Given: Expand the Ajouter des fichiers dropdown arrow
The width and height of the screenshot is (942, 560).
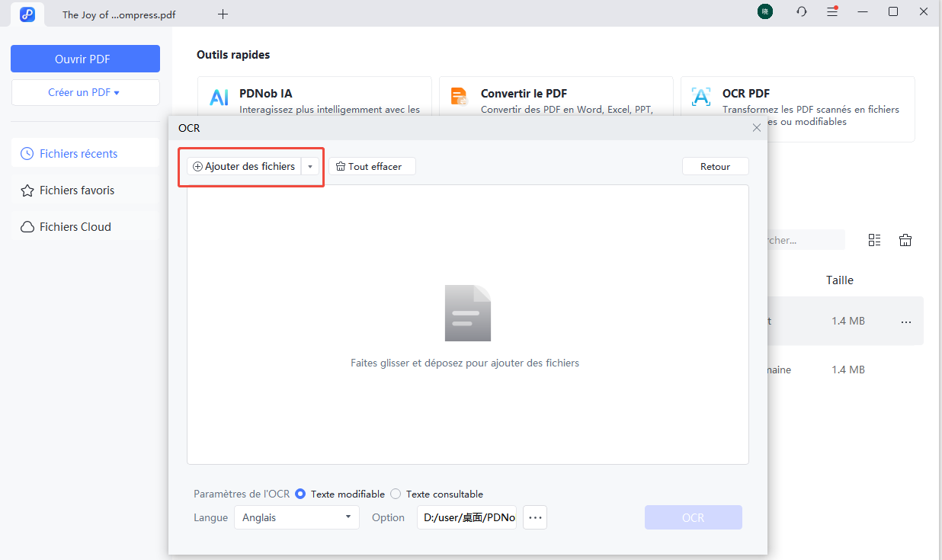Looking at the screenshot, I should 310,165.
